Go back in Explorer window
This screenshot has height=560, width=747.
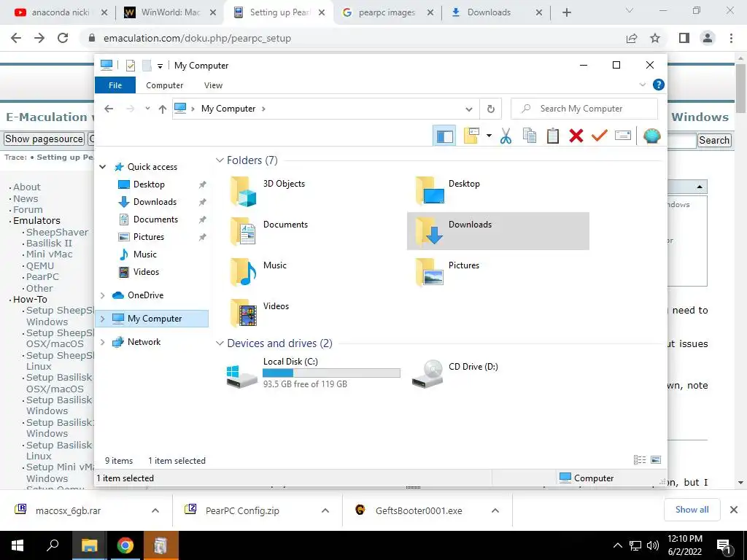tap(109, 109)
